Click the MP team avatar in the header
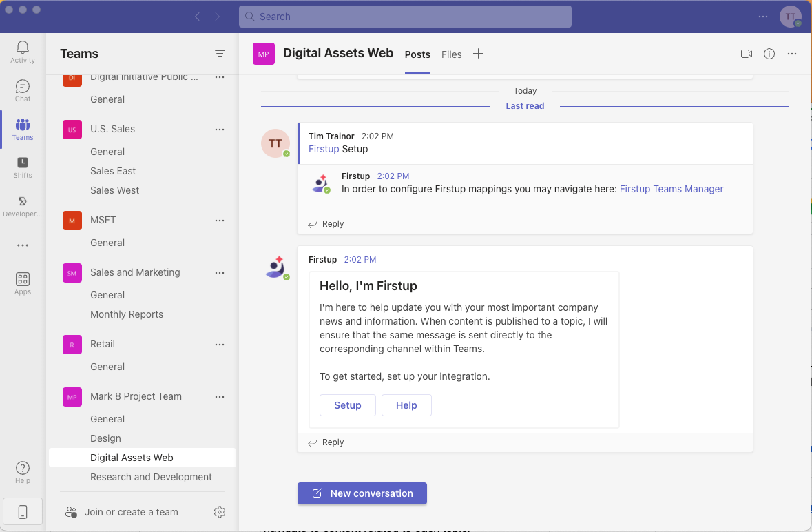This screenshot has height=532, width=812. [264, 54]
